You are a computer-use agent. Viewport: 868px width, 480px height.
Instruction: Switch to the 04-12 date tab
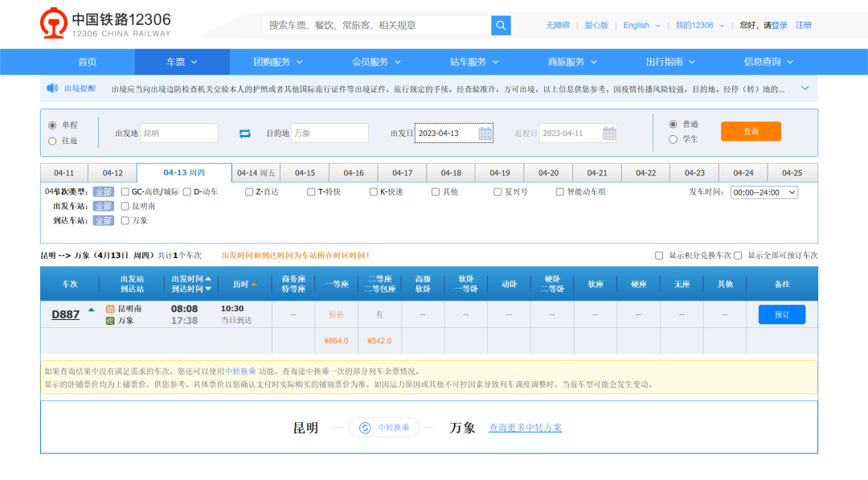click(x=113, y=174)
